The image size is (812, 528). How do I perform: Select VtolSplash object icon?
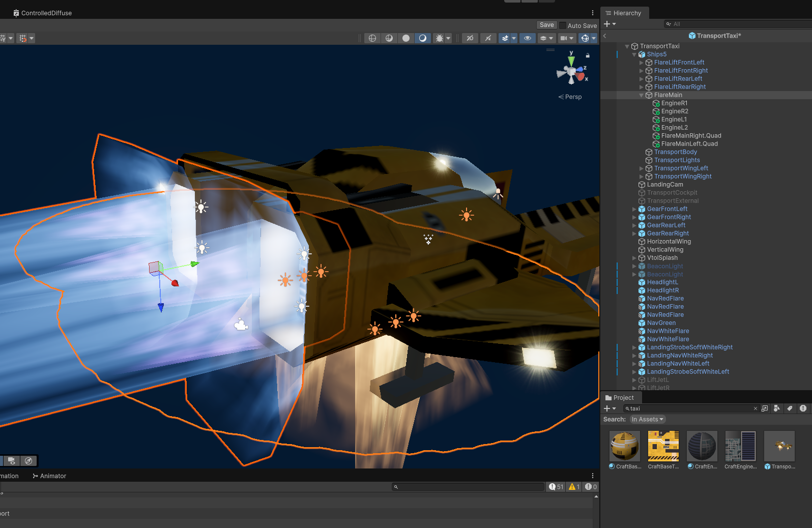click(x=642, y=258)
